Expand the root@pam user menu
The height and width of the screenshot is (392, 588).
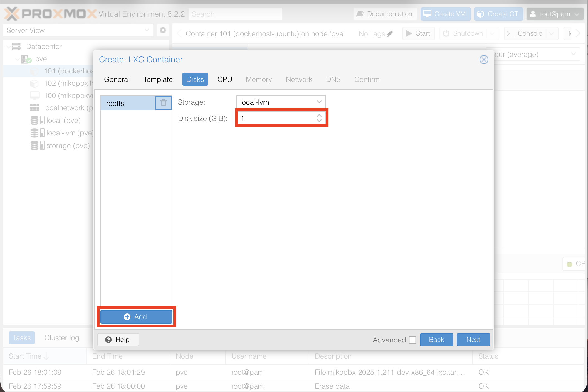(x=555, y=14)
